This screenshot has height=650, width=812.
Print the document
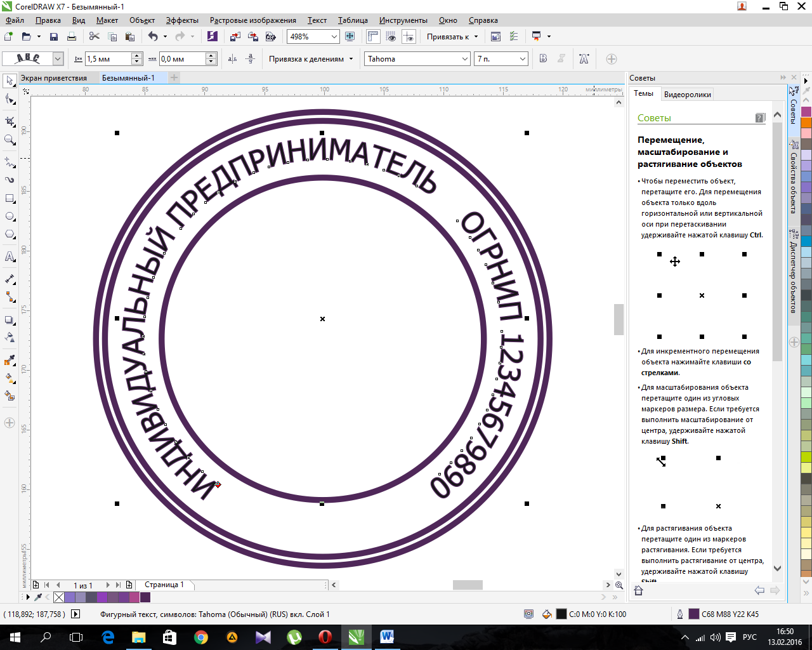pyautogui.click(x=72, y=37)
